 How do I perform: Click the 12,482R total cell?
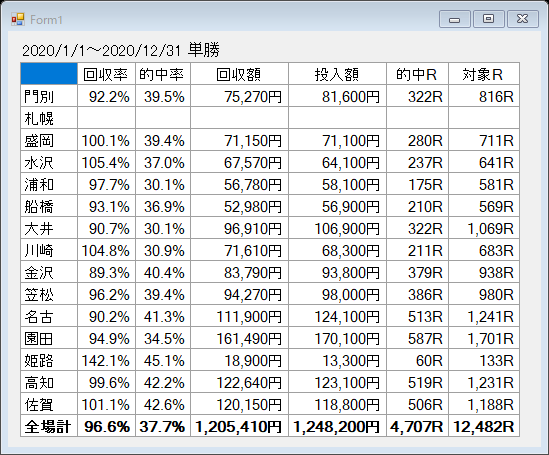point(484,426)
